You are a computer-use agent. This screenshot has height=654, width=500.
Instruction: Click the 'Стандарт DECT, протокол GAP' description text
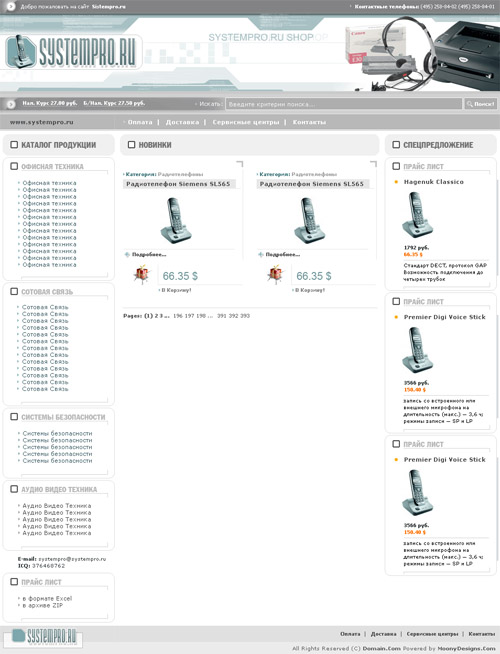point(445,265)
